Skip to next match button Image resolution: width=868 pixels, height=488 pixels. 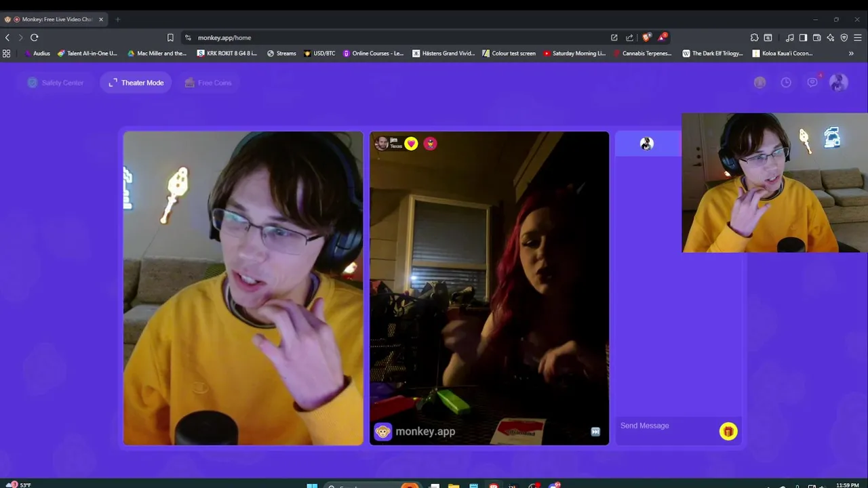point(595,432)
